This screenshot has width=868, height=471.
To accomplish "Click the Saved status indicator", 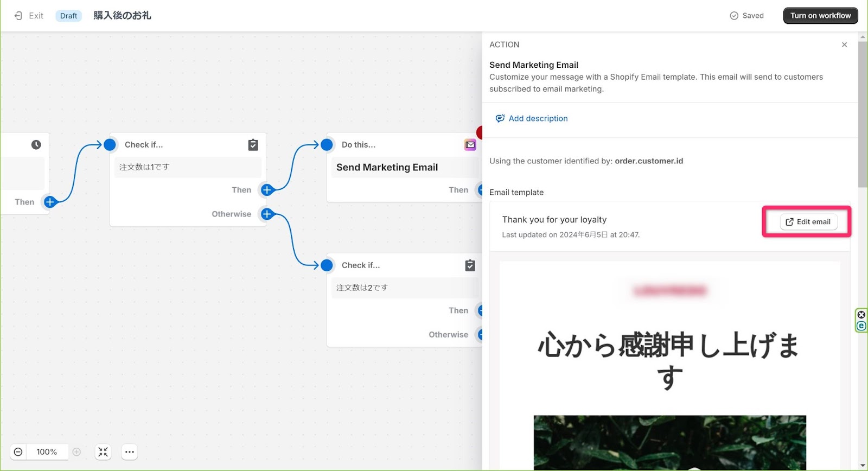I will (x=746, y=16).
